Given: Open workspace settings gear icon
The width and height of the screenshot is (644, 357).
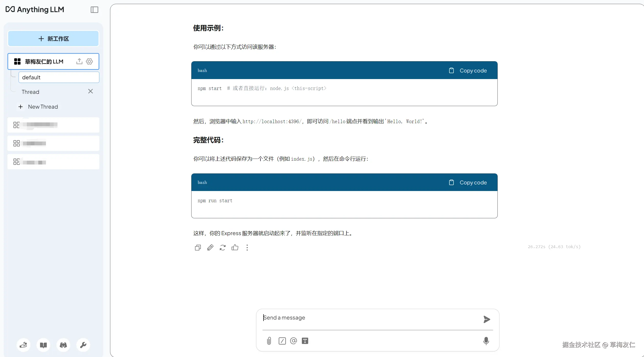Looking at the screenshot, I should click(89, 61).
